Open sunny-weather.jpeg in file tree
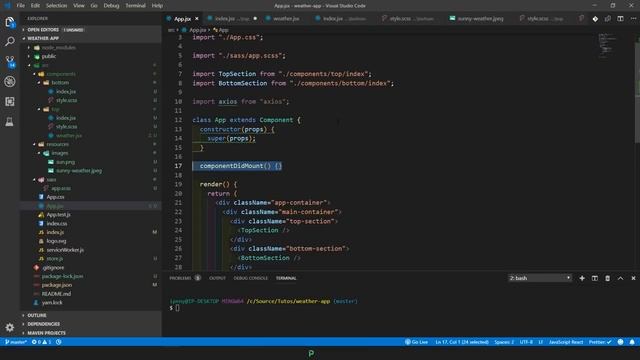 tap(91, 171)
